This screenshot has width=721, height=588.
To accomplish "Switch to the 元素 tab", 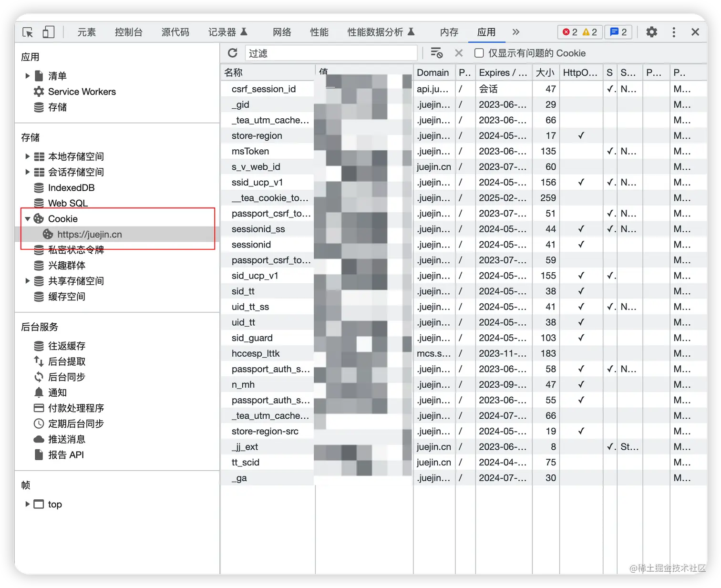I will tap(87, 32).
